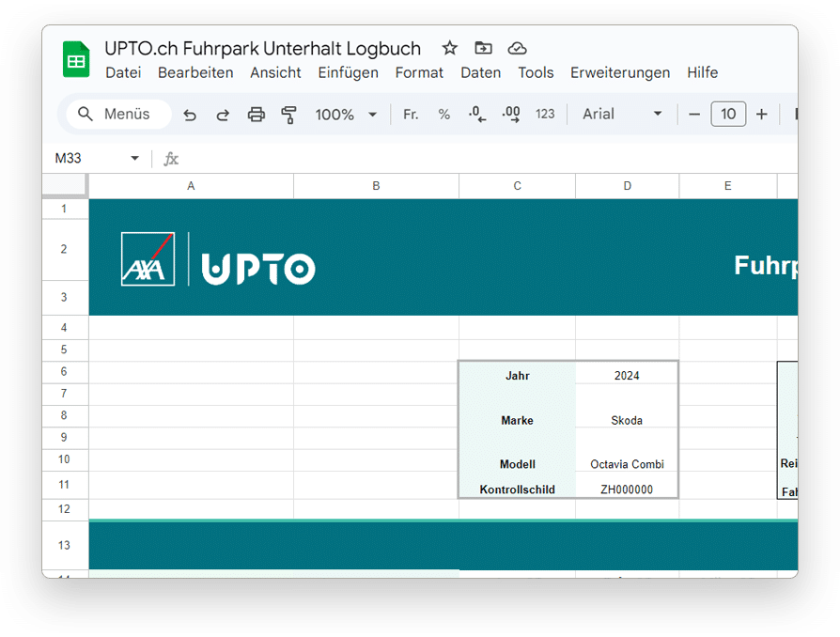The height and width of the screenshot is (637, 840).
Task: Open the Erweiterungen menu
Action: tap(620, 72)
